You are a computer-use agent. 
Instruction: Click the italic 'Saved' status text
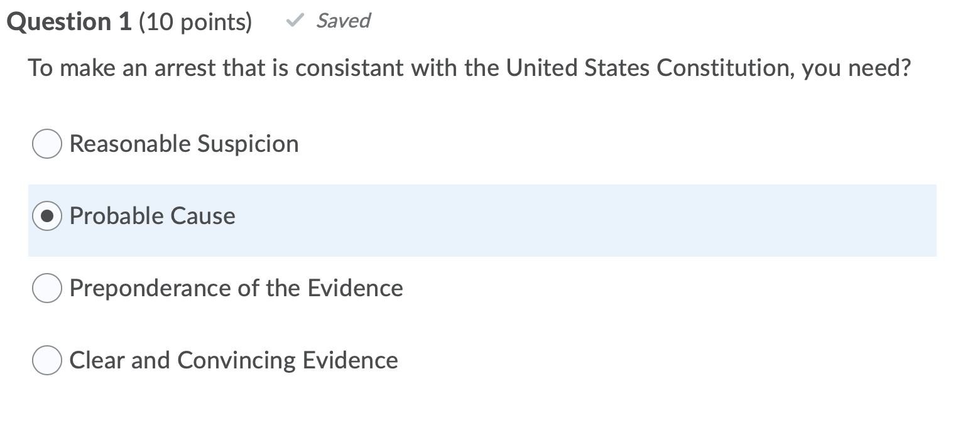click(343, 21)
